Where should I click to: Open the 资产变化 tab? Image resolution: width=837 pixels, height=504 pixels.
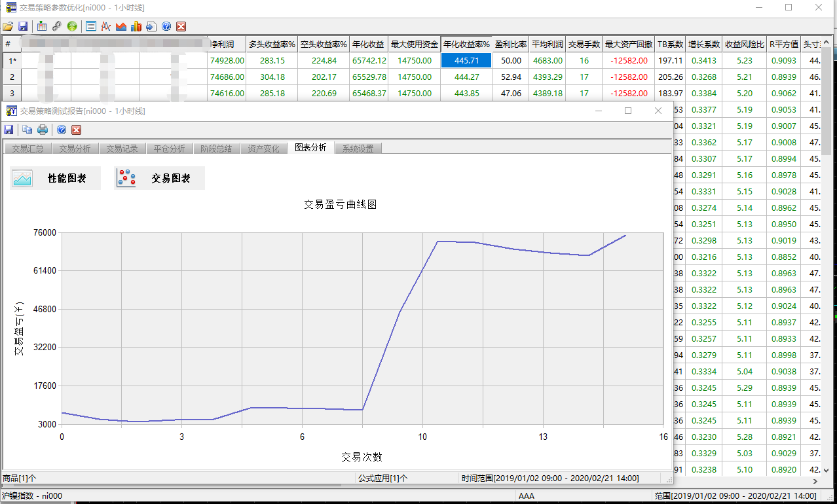tap(263, 149)
